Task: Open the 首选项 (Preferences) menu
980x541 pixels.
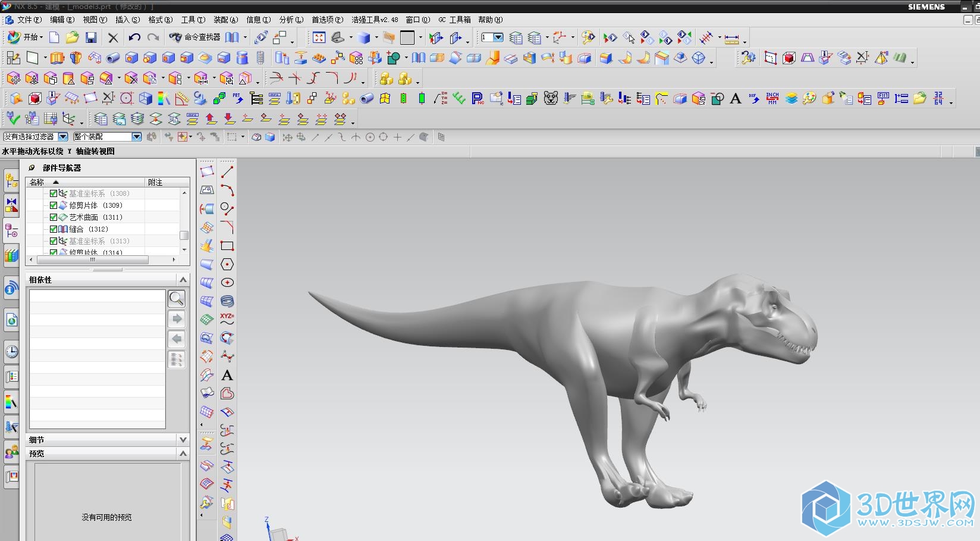Action: click(327, 20)
